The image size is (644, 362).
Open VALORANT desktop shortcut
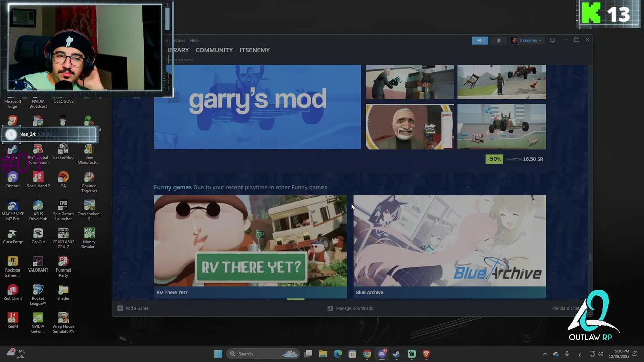click(x=38, y=264)
